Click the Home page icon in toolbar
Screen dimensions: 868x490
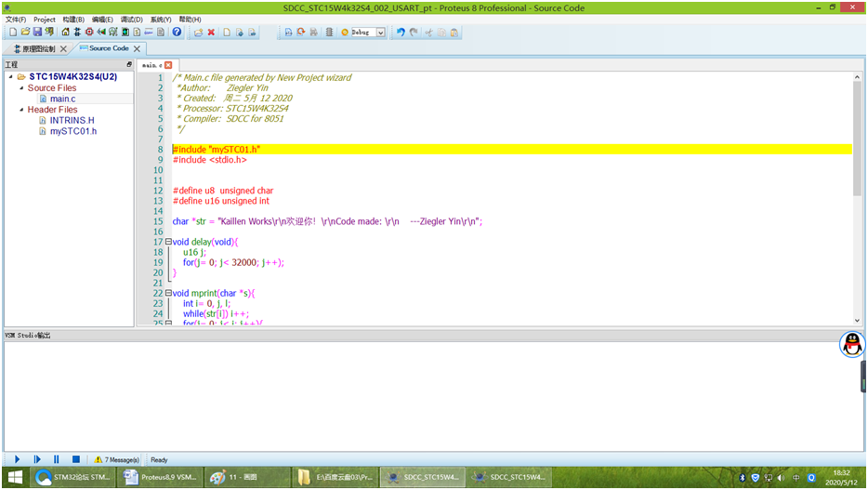66,33
